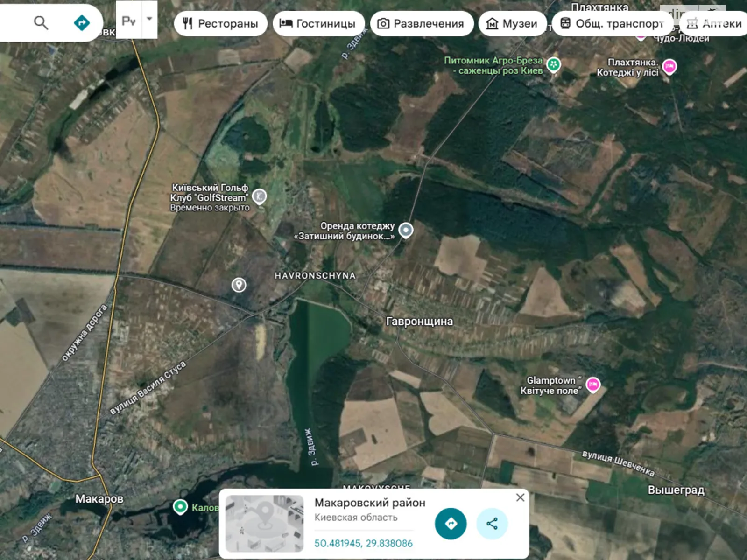Show Общ. транспорт places
This screenshot has height=560, width=747.
coord(612,23)
